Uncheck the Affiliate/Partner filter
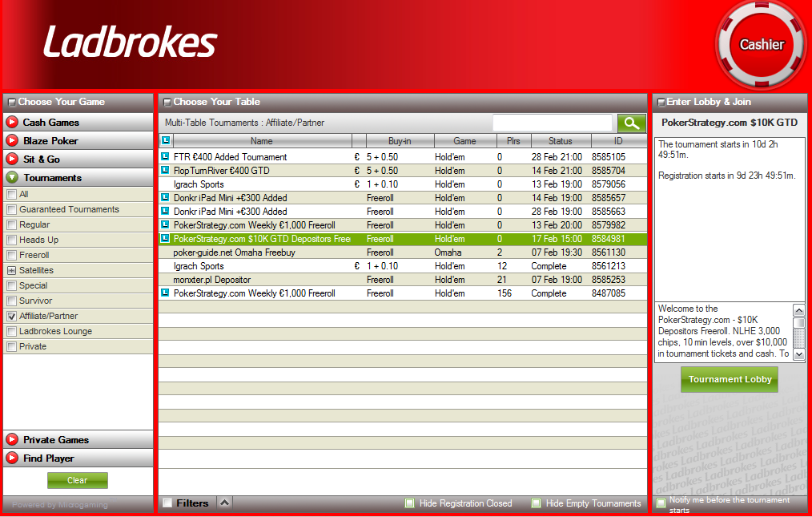This screenshot has width=812, height=517. point(11,317)
